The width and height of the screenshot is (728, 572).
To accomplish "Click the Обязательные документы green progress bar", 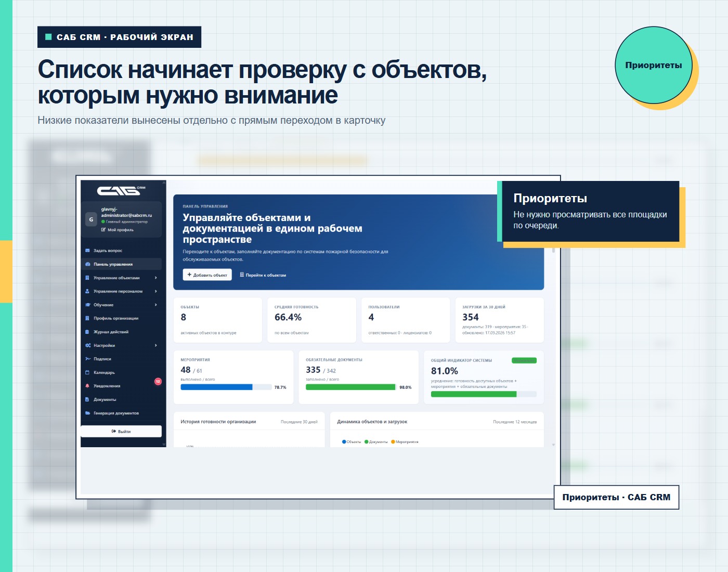I will pos(352,387).
